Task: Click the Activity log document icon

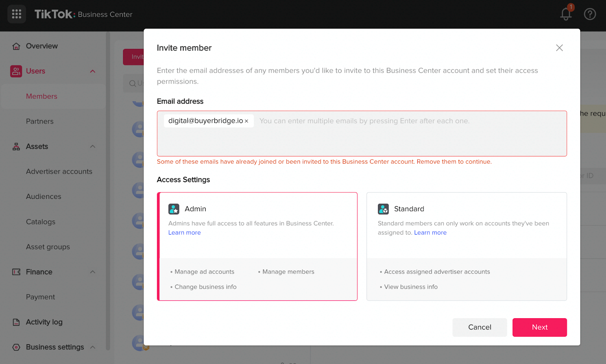Action: [16, 322]
